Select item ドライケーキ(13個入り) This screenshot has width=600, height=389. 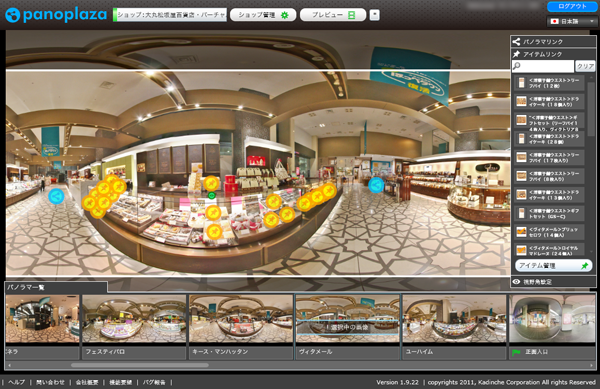click(549, 195)
